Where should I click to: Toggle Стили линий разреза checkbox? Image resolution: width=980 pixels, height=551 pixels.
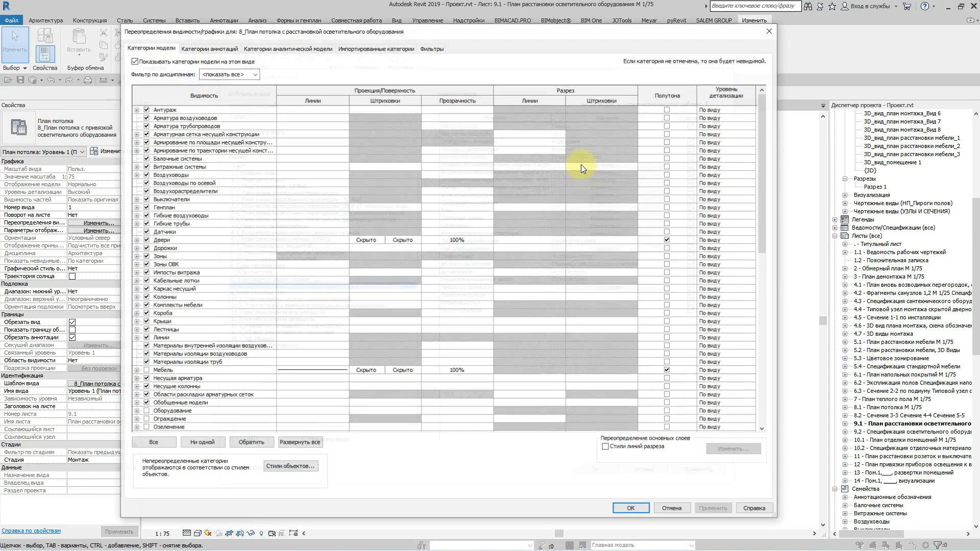605,446
